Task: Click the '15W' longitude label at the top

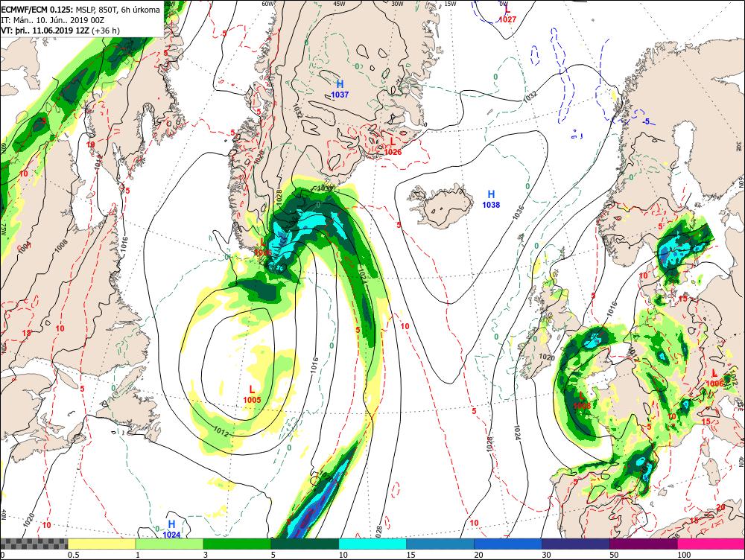Action: tap(450, 3)
